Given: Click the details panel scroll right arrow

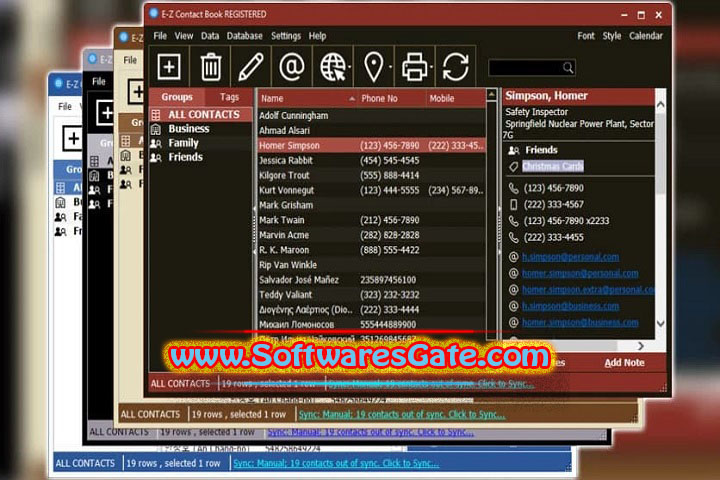Looking at the screenshot, I should pyautogui.click(x=641, y=345).
